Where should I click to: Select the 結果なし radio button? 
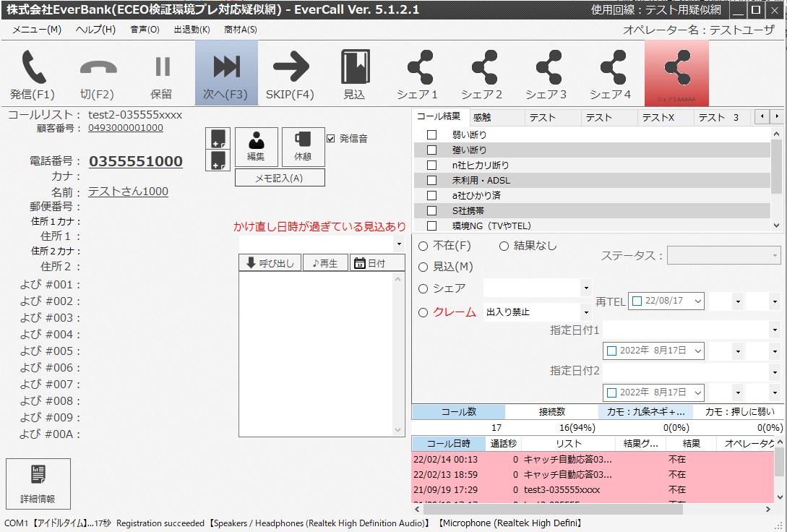(x=504, y=246)
